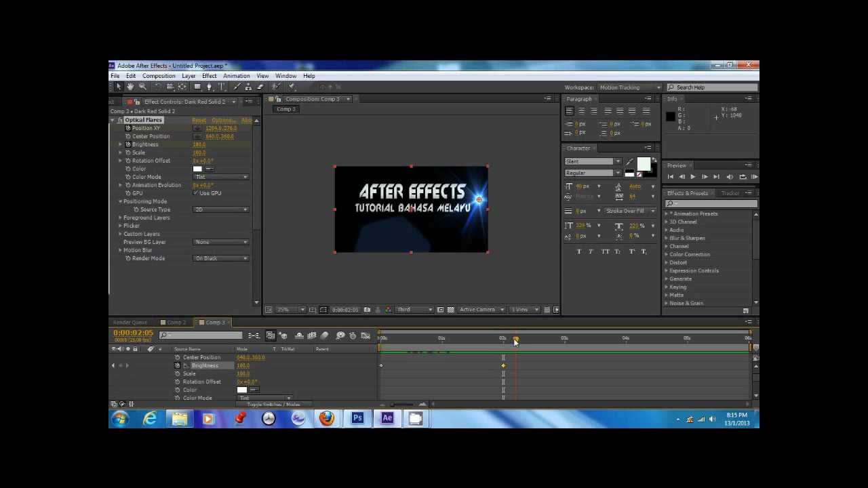Select the Pen tool
Viewport: 868px width, 488px height.
(x=210, y=87)
